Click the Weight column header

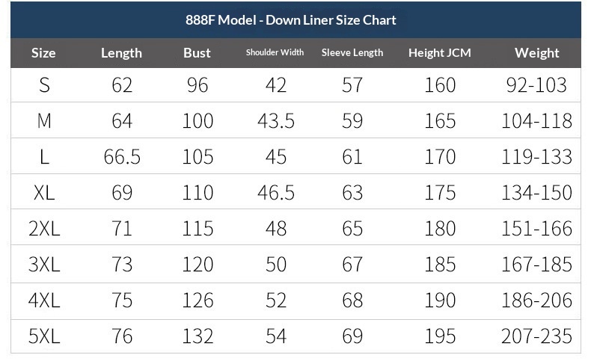(x=536, y=53)
